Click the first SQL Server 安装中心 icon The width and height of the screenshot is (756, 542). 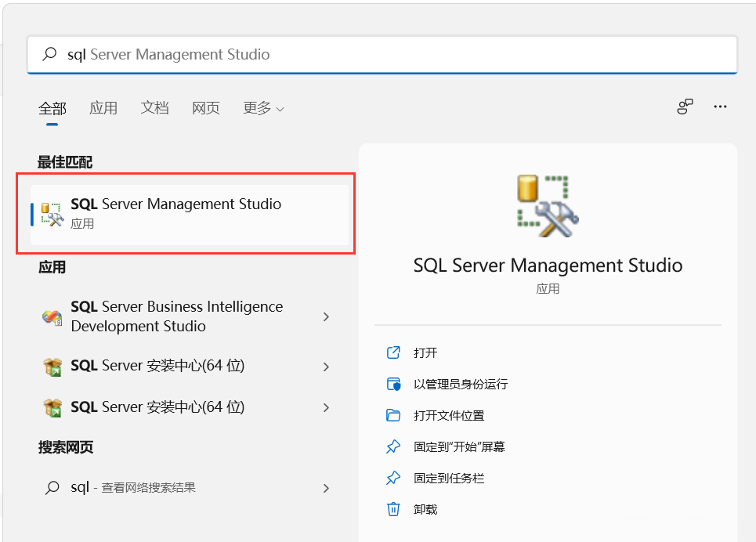pyautogui.click(x=52, y=367)
